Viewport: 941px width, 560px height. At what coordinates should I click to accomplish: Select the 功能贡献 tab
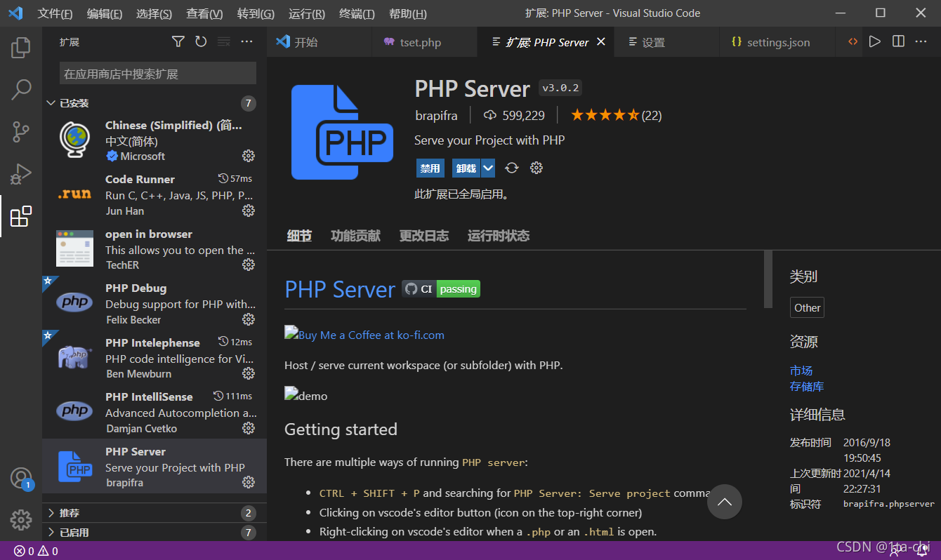pos(355,236)
